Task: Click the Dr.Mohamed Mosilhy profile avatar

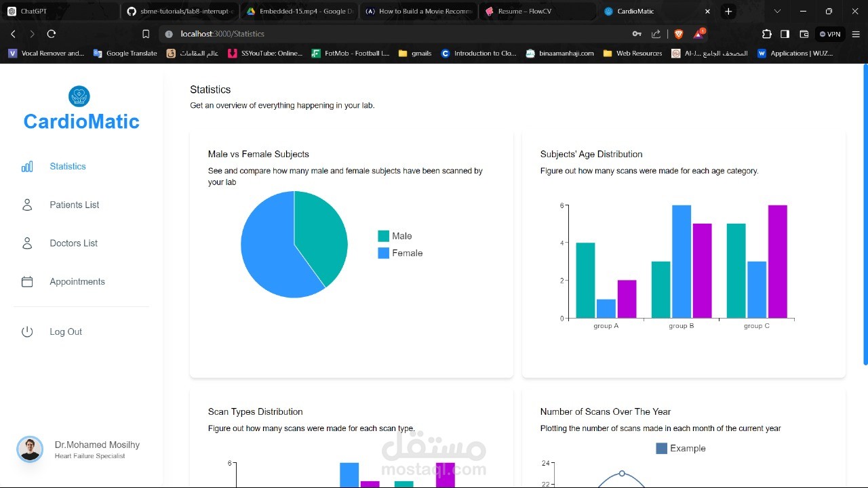Action: [x=30, y=449]
